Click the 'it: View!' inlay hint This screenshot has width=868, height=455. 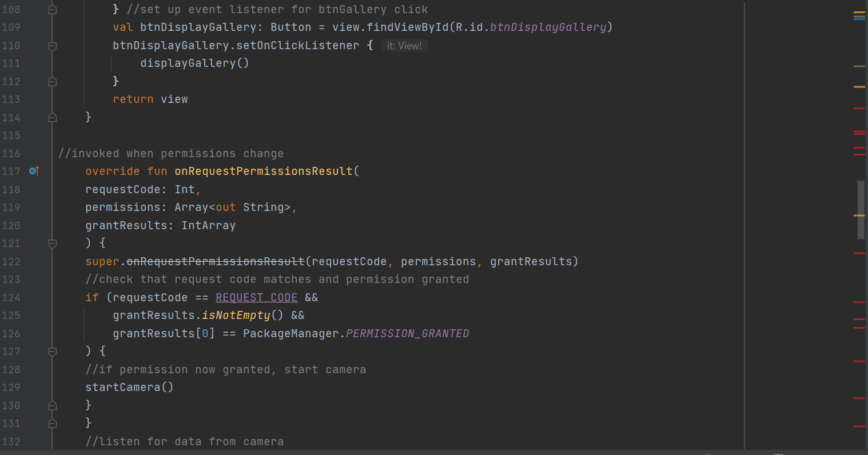404,46
